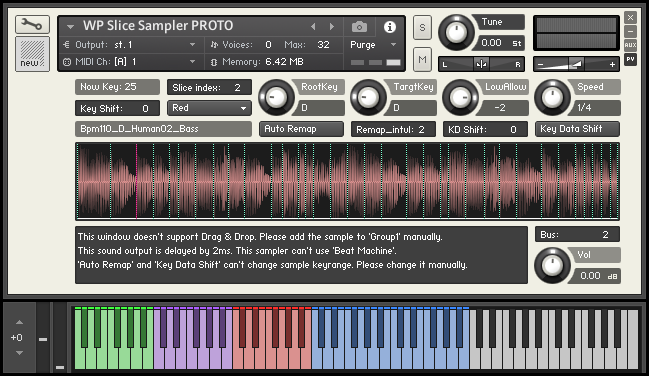Click the mod wheel strip on keyboard
The image size is (649, 376).
pyautogui.click(x=60, y=338)
